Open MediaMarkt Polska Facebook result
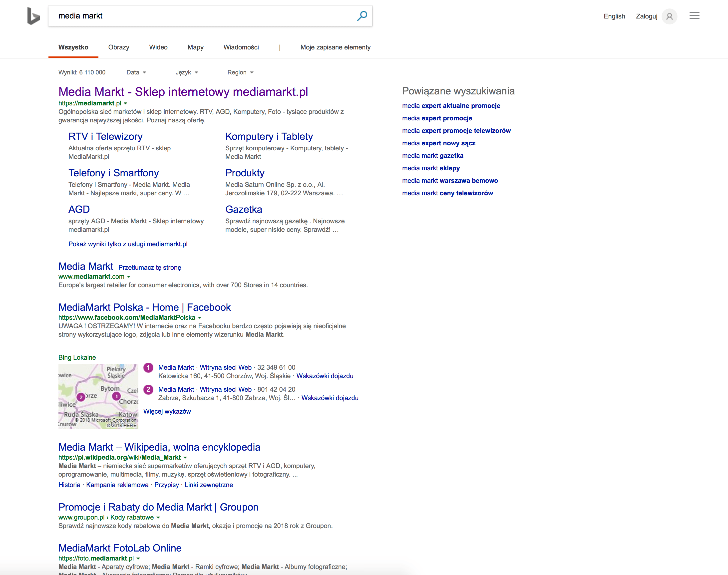The height and width of the screenshot is (575, 728). pyautogui.click(x=144, y=307)
